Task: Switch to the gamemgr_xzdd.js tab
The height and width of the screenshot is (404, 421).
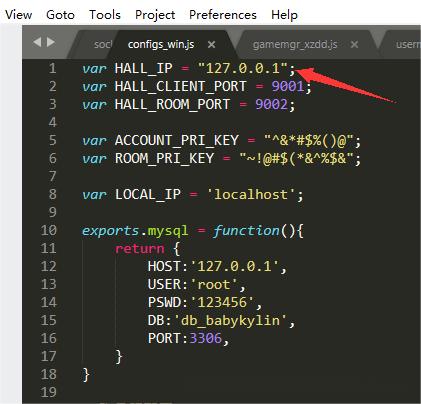Action: click(295, 44)
